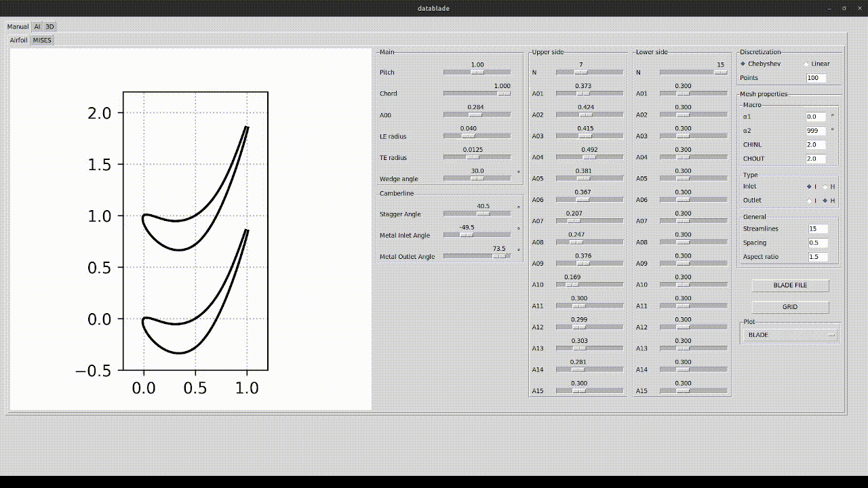Switch to the AI tab

(37, 27)
